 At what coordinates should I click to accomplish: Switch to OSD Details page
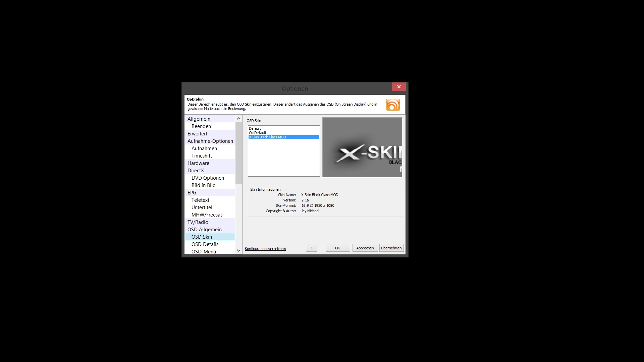coord(205,244)
